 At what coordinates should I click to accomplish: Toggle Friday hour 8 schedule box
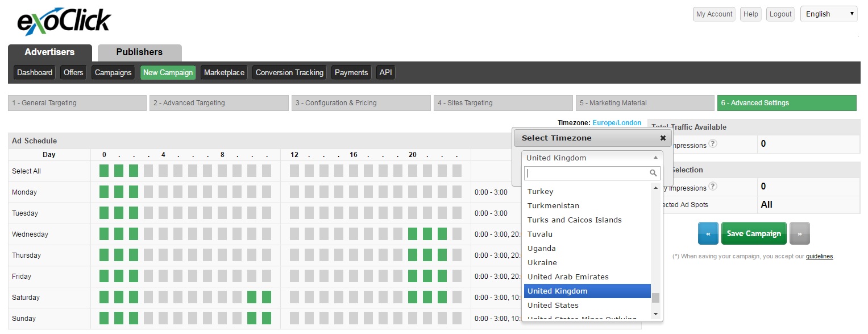coord(222,276)
